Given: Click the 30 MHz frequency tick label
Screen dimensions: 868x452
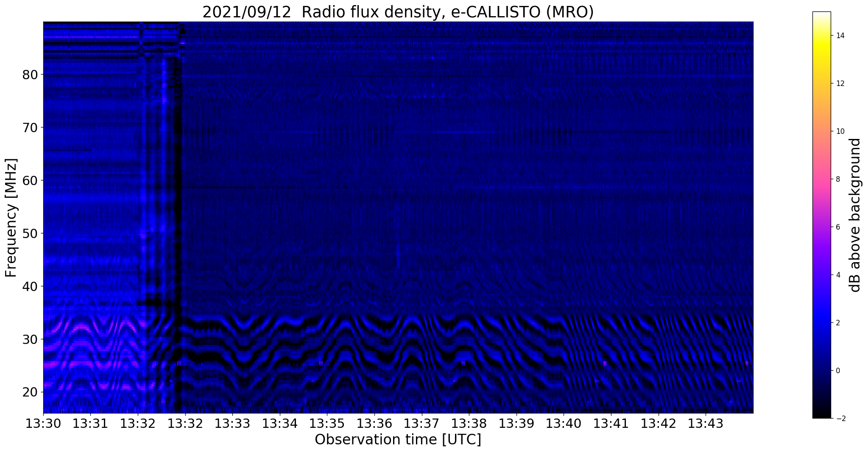Looking at the screenshot, I should pos(30,339).
